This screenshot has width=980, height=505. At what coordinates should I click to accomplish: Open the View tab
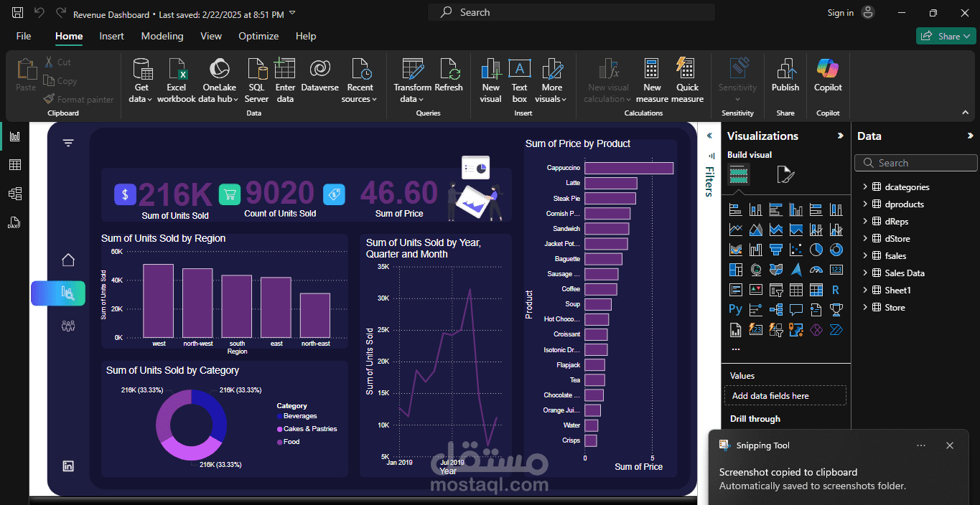pos(211,36)
